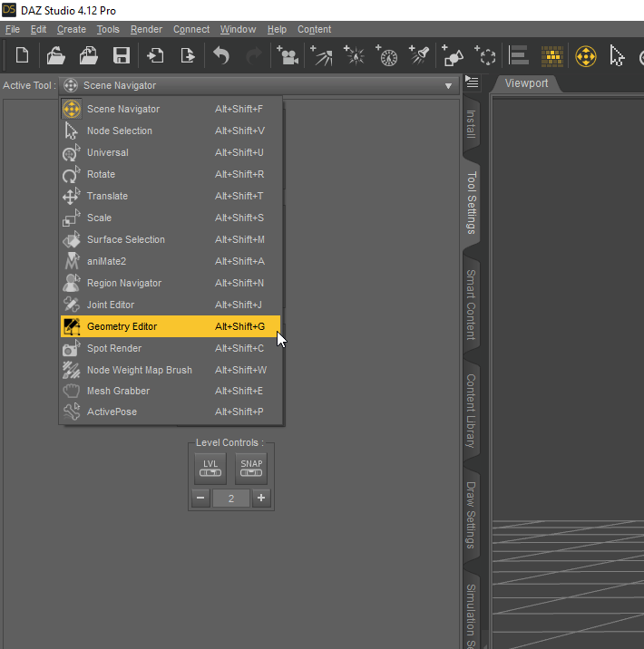644x649 pixels.
Task: Click Scene Navigator icon in top toolbar
Action: (586, 56)
